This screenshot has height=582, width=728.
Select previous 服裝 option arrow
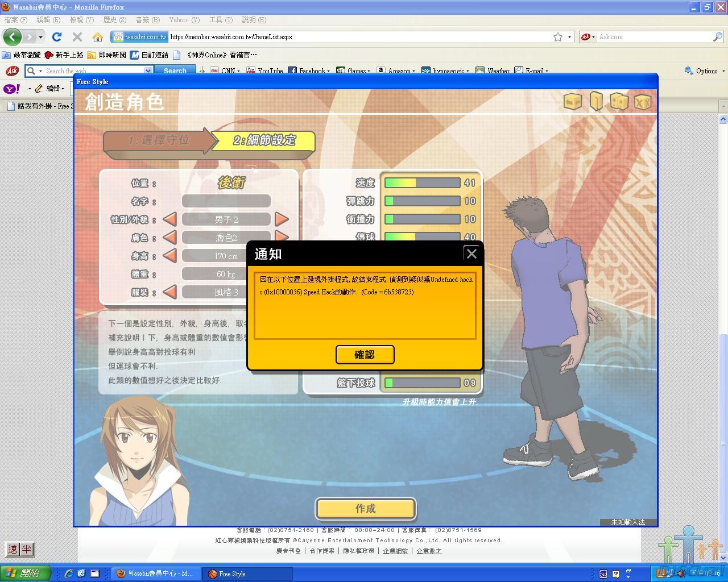[x=169, y=292]
